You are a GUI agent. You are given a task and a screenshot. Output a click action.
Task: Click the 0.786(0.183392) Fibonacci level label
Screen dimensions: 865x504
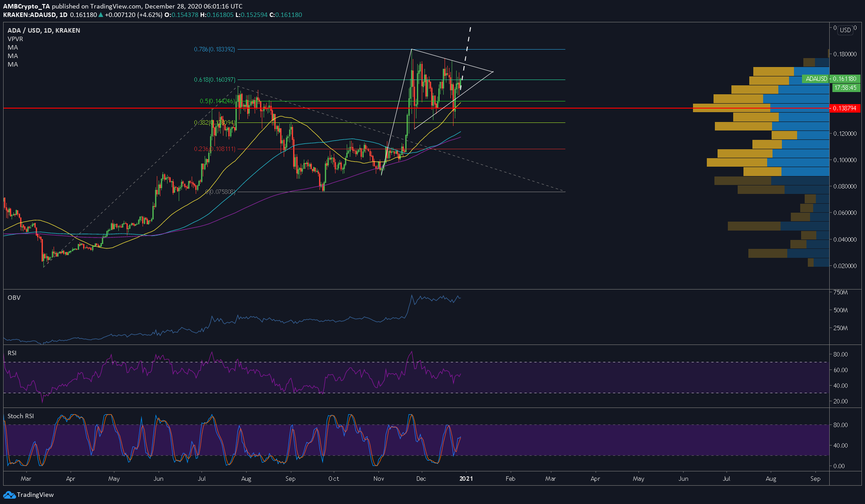pyautogui.click(x=214, y=49)
